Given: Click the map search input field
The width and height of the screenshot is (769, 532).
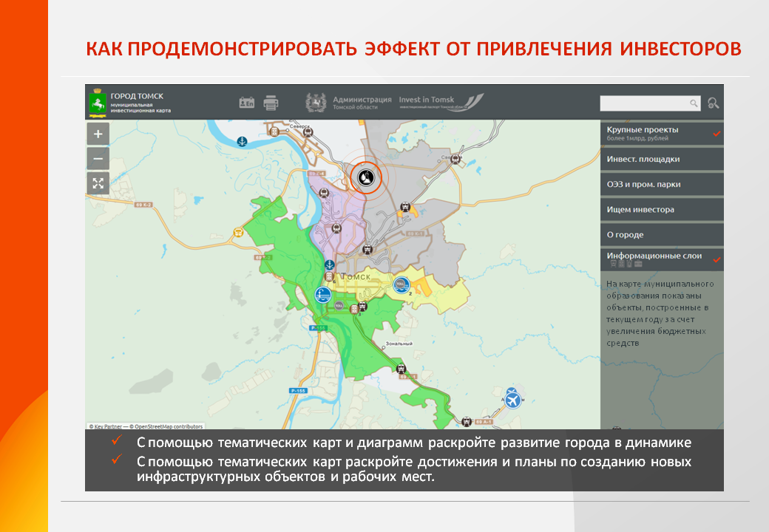Looking at the screenshot, I should (650, 103).
